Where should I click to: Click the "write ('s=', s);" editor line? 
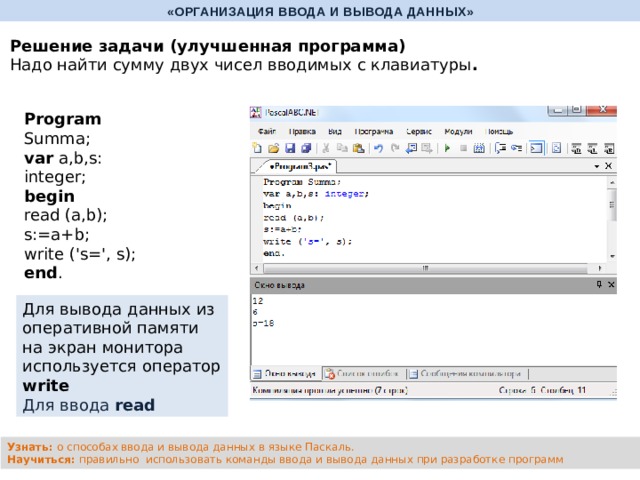[307, 242]
